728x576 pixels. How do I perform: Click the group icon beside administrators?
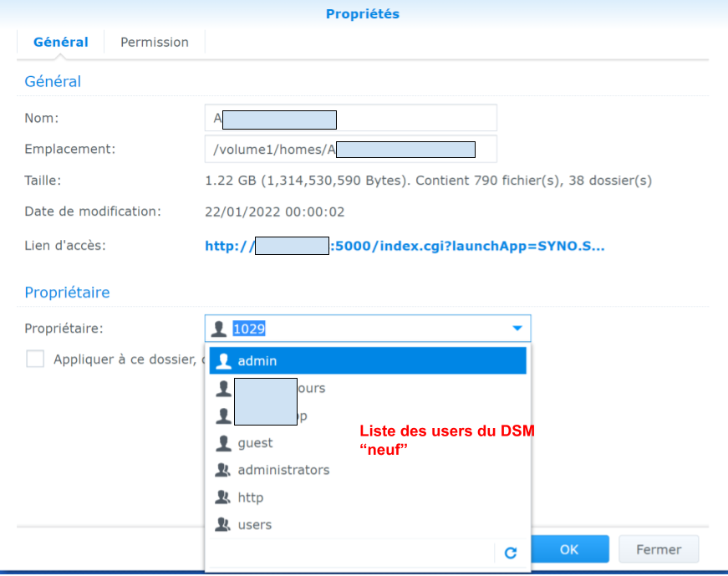[223, 470]
